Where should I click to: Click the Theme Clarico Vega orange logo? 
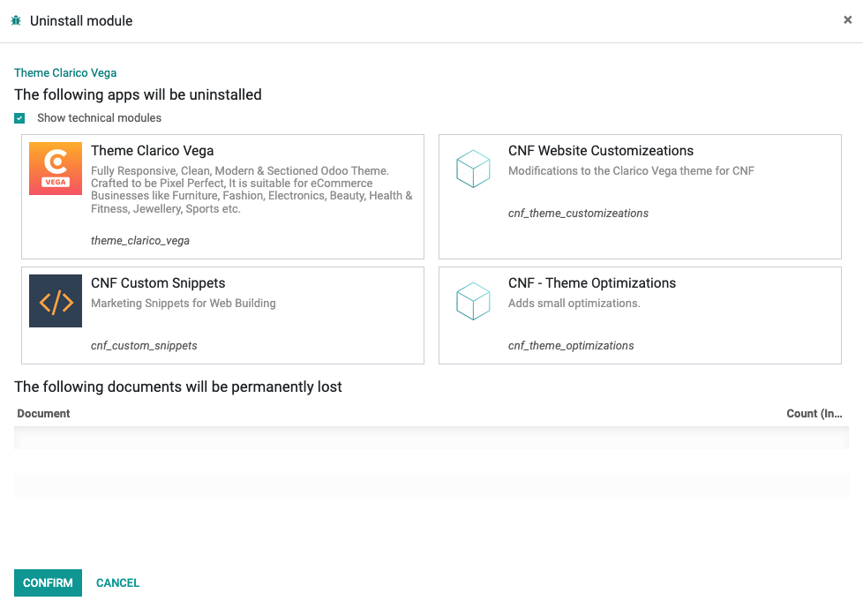(x=56, y=169)
